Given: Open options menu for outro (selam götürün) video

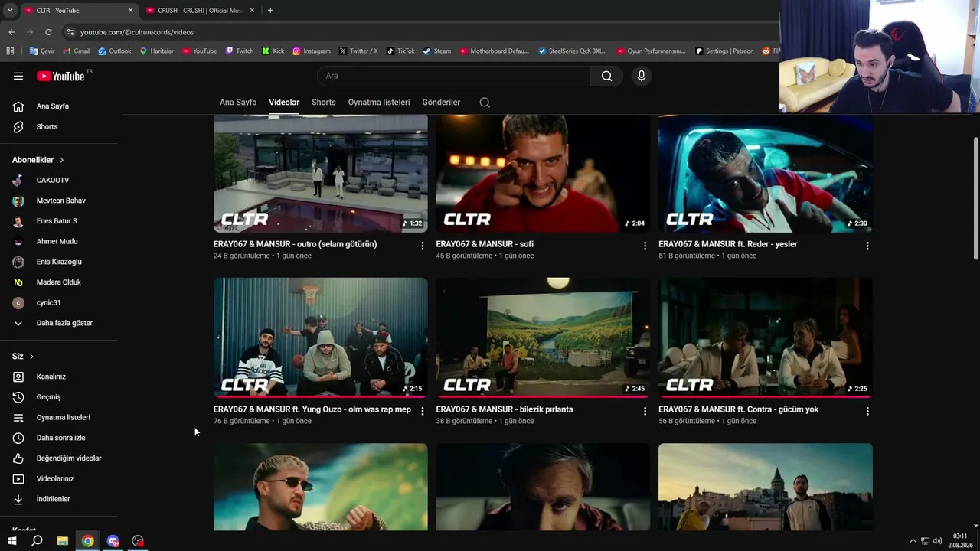Looking at the screenshot, I should (422, 246).
